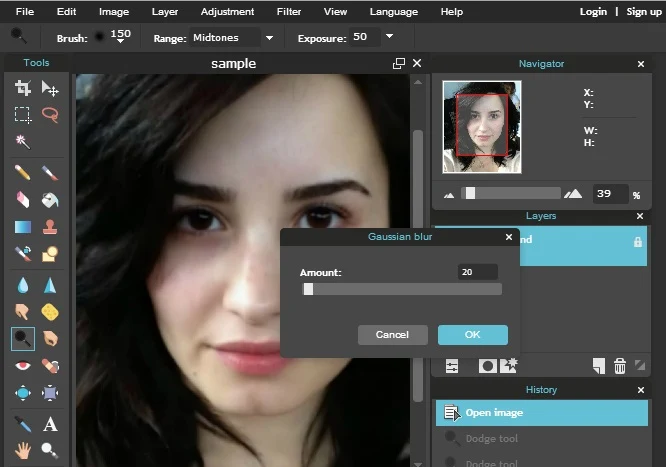Screen dimensions: 666x467
Task: Select the Color Replace tool
Action: 23,254
